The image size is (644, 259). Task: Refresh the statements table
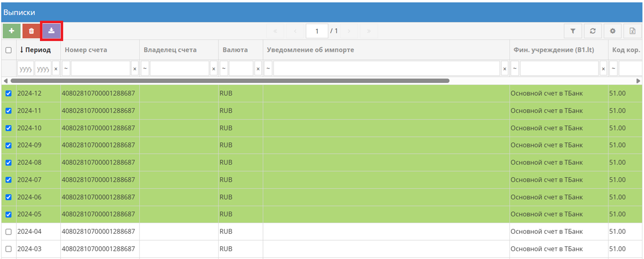[x=593, y=31]
